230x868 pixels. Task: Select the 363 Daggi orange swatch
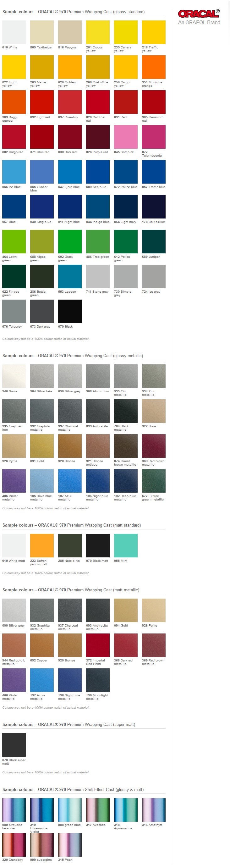(x=14, y=102)
